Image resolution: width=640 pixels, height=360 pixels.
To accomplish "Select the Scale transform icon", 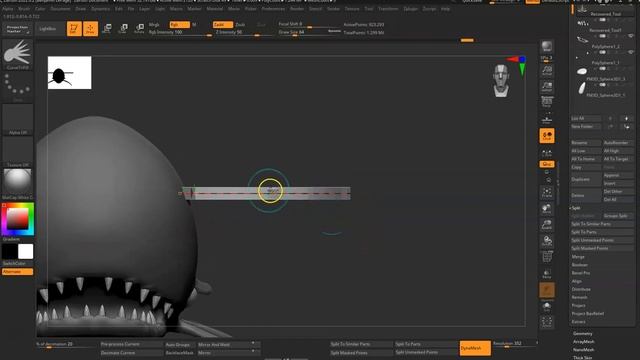I will (x=123, y=29).
